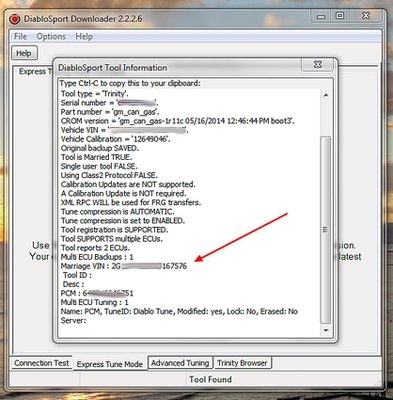The image size is (393, 400).
Task: Click the "Multi ECU Backups : 1" line
Action: click(x=97, y=257)
